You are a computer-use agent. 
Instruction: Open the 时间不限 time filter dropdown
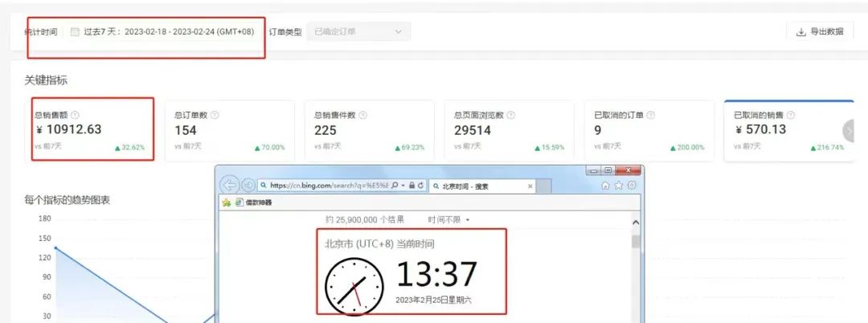[448, 219]
